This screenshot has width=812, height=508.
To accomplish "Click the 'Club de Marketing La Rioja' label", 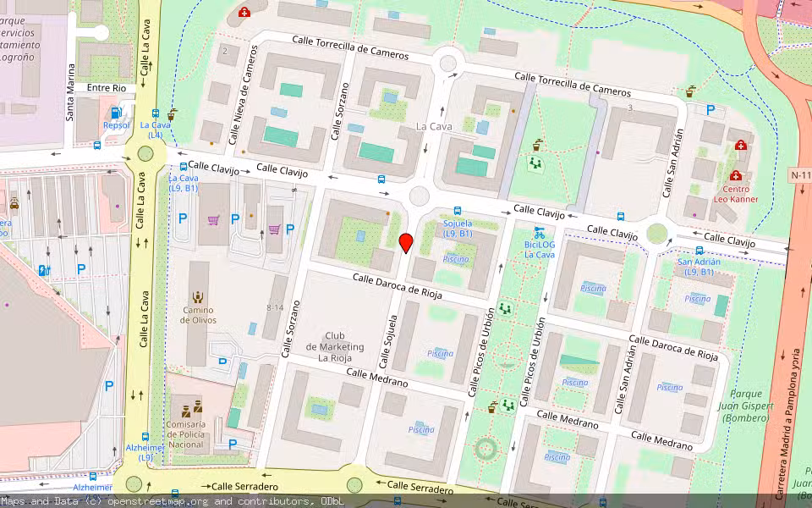I will pos(335,347).
